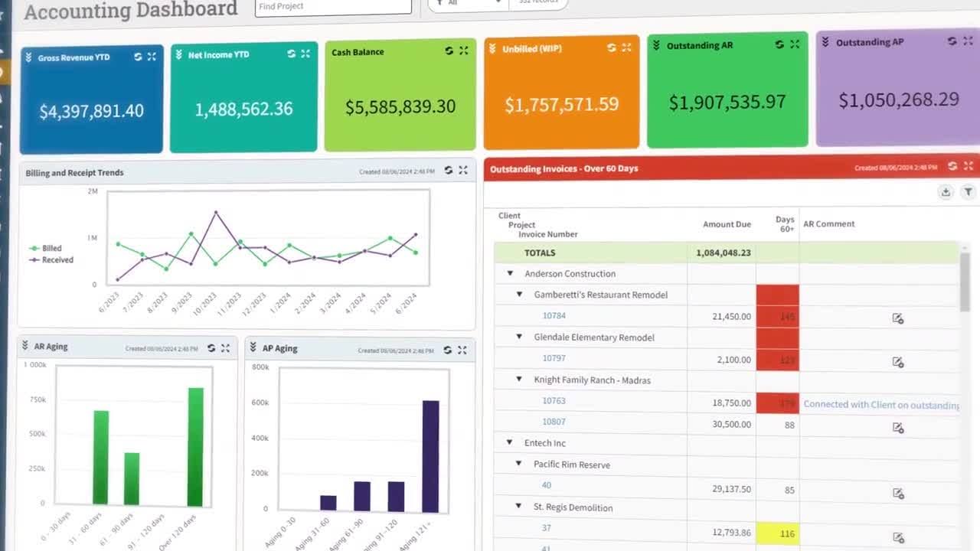The height and width of the screenshot is (551, 980).
Task: Refresh the Cash Balance card
Action: pyautogui.click(x=449, y=51)
